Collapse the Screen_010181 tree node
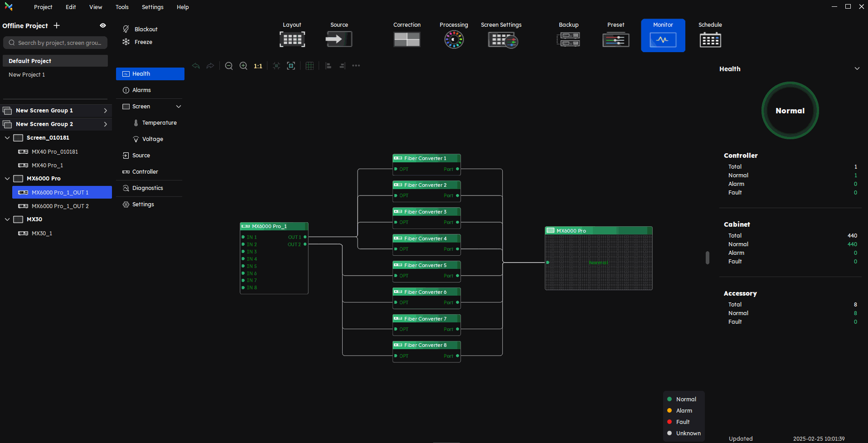This screenshot has width=868, height=443. (x=7, y=138)
